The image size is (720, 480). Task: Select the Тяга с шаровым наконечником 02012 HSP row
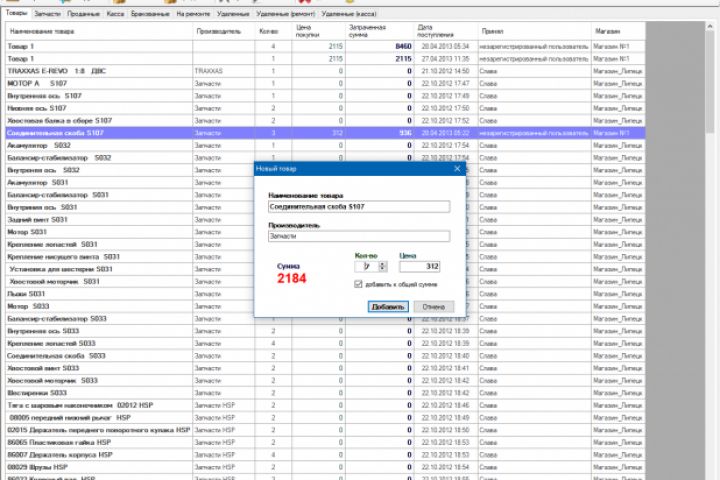pyautogui.click(x=325, y=406)
